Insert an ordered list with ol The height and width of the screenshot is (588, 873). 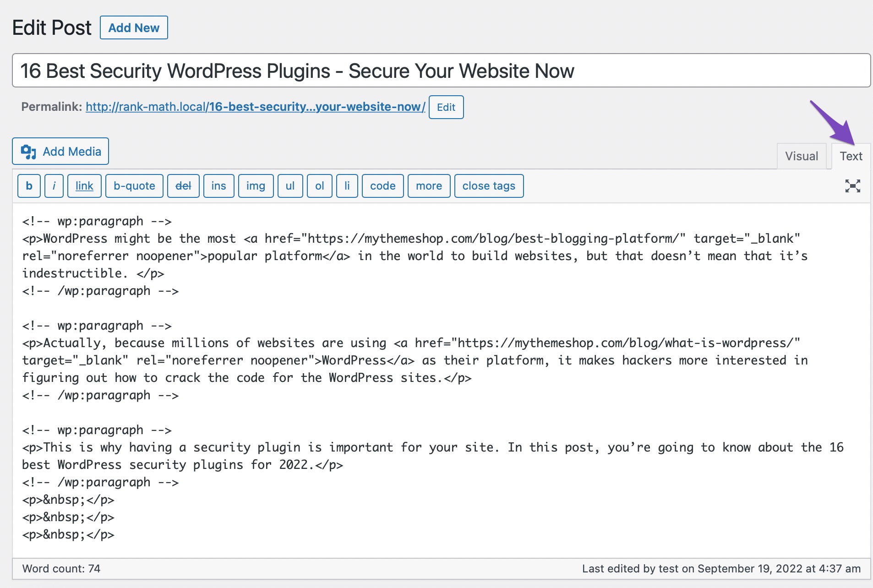(x=319, y=186)
